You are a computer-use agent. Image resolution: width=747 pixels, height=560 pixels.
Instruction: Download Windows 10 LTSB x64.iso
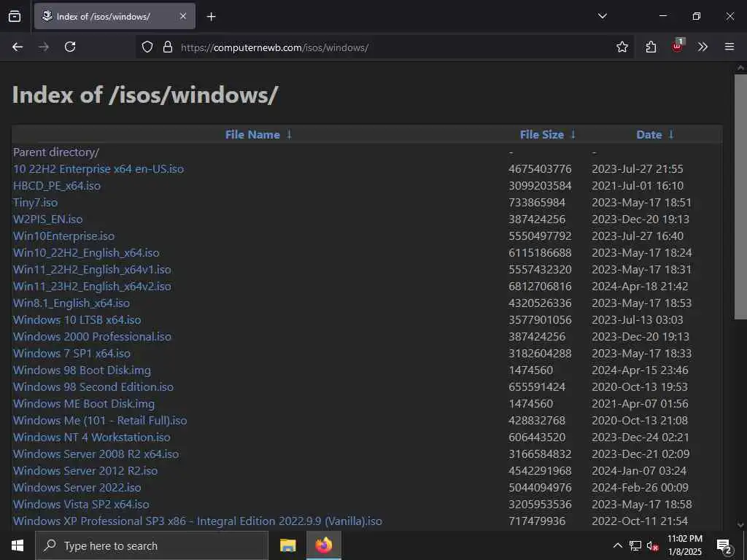point(77,320)
